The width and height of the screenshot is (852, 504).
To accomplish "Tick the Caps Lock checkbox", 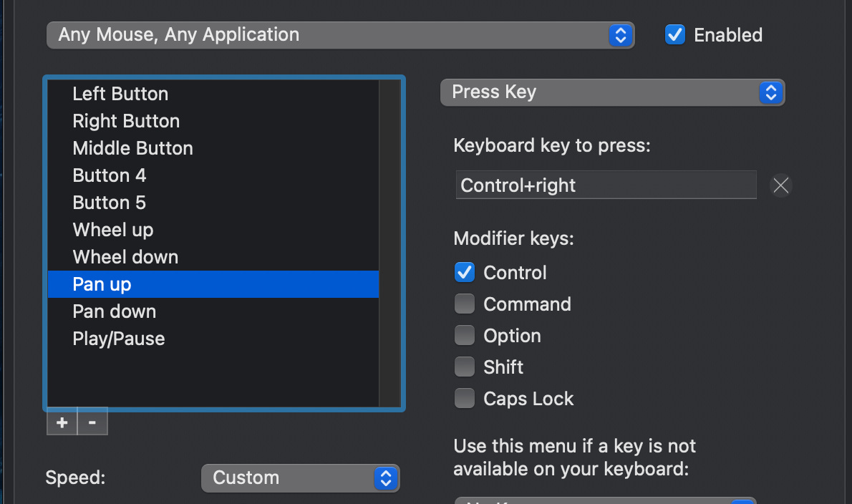I will pyautogui.click(x=465, y=399).
